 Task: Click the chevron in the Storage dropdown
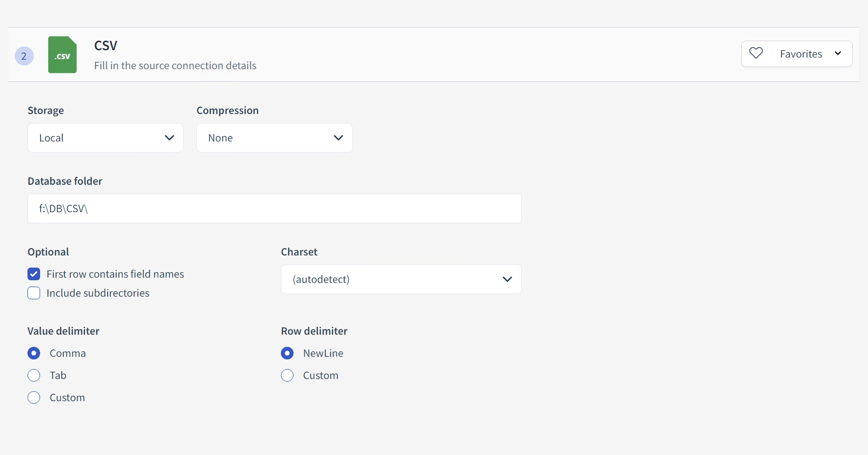(x=169, y=138)
